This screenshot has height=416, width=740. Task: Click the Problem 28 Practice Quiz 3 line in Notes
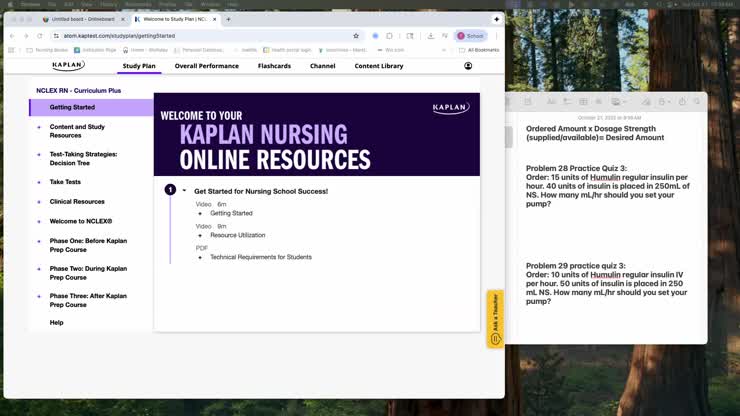tap(576, 169)
